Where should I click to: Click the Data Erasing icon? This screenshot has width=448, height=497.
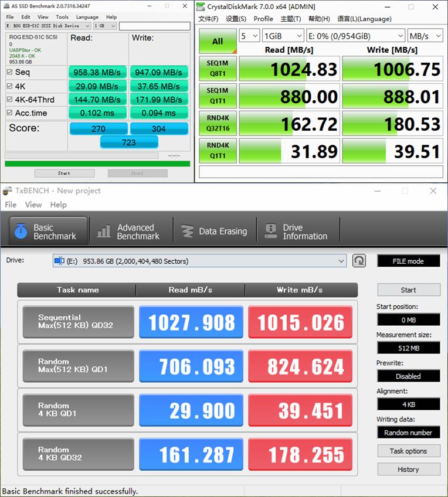pyautogui.click(x=187, y=231)
